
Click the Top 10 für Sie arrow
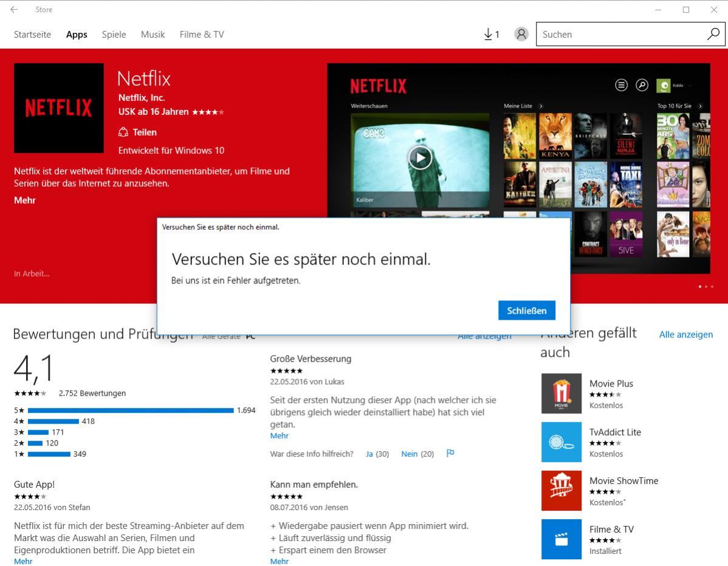(700, 106)
